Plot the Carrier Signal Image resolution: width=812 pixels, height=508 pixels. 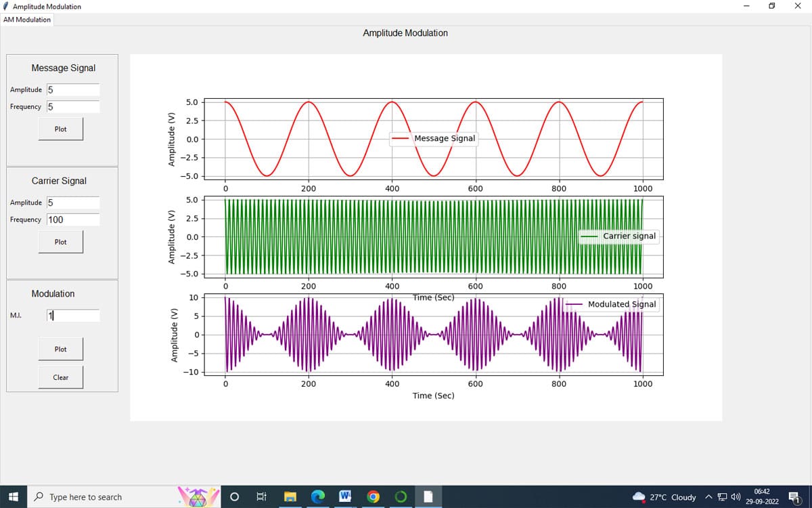[x=61, y=241]
